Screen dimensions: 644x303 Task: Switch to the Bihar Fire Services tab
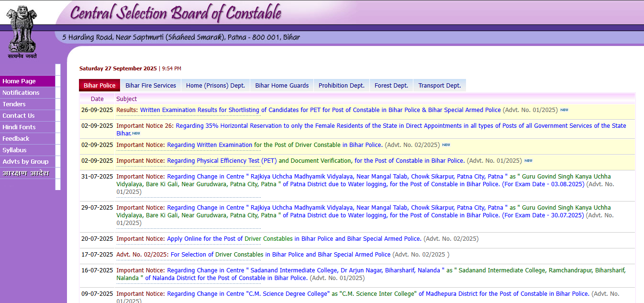150,85
